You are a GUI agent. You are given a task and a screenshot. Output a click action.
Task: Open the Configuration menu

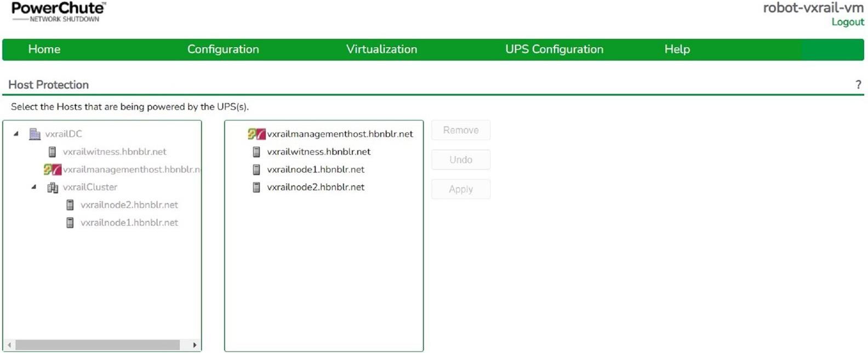(223, 49)
